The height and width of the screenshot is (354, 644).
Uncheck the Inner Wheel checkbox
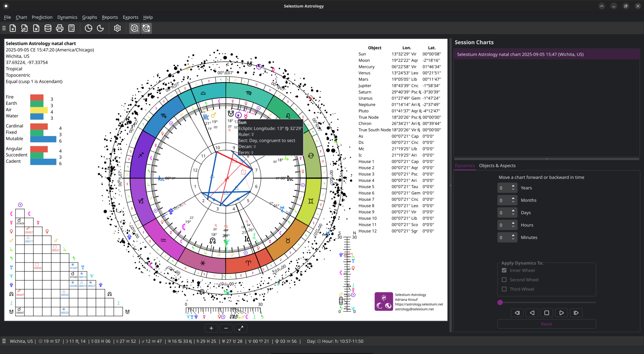504,270
